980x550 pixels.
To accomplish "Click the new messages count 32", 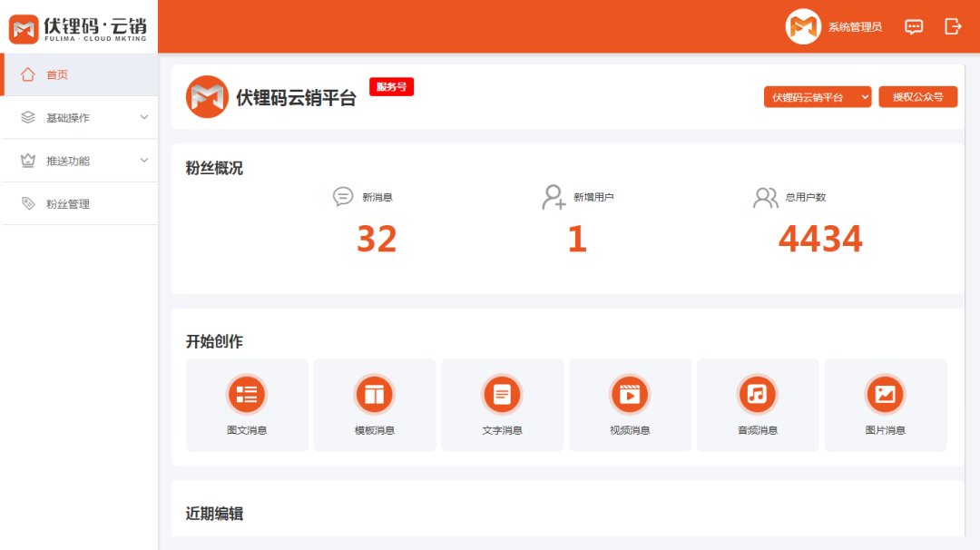I will (x=375, y=238).
